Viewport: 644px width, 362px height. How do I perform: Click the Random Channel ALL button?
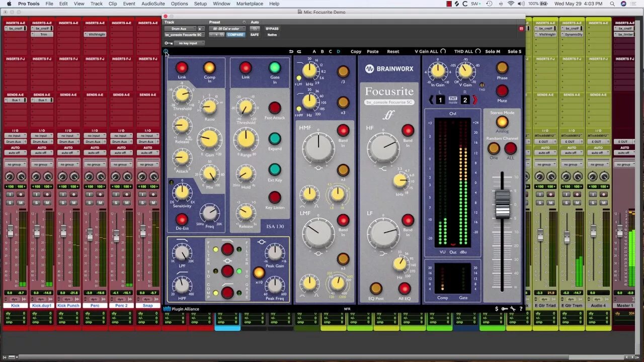click(x=511, y=148)
